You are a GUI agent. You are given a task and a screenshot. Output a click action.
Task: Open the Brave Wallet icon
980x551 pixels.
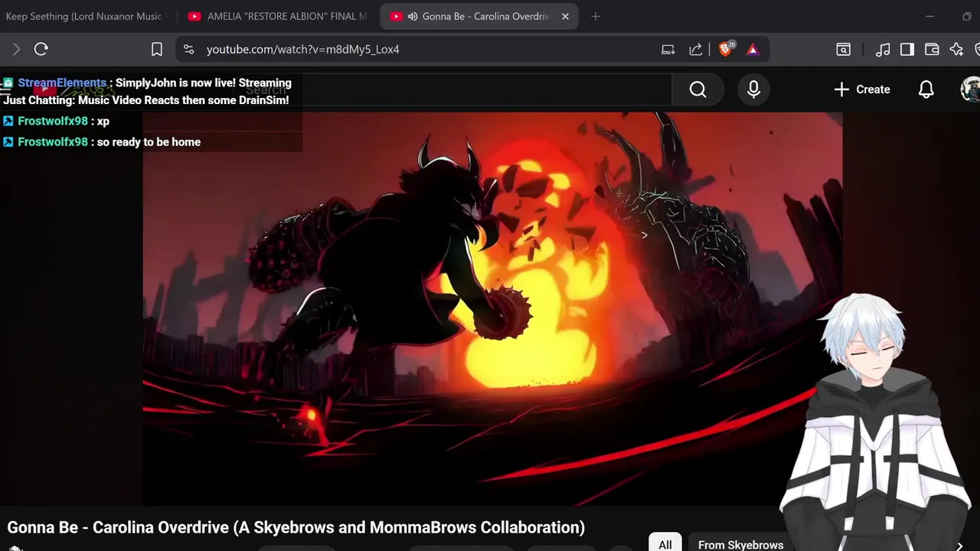pyautogui.click(x=932, y=49)
